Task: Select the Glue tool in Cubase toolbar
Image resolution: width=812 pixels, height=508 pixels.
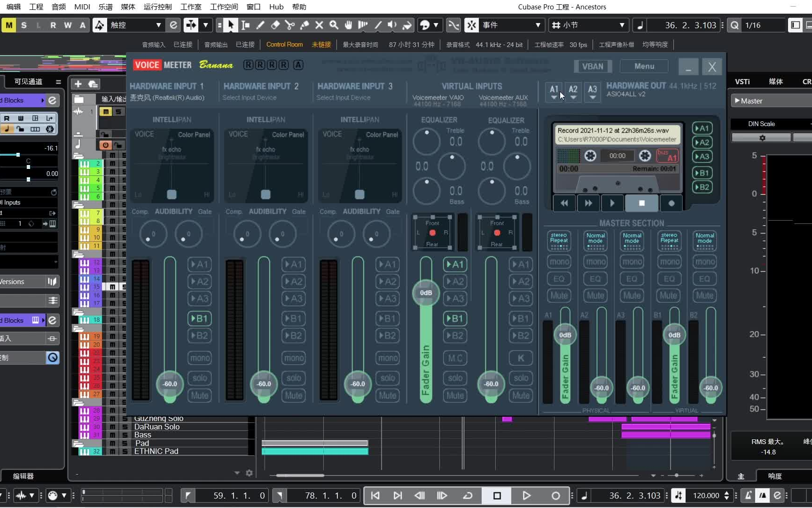Action: coord(304,25)
